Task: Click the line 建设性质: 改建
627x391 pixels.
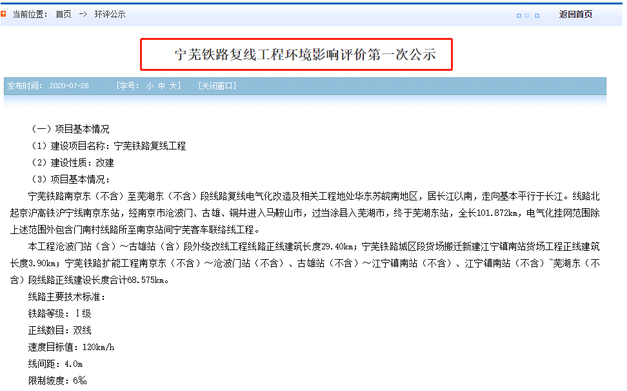Action: [x=72, y=163]
